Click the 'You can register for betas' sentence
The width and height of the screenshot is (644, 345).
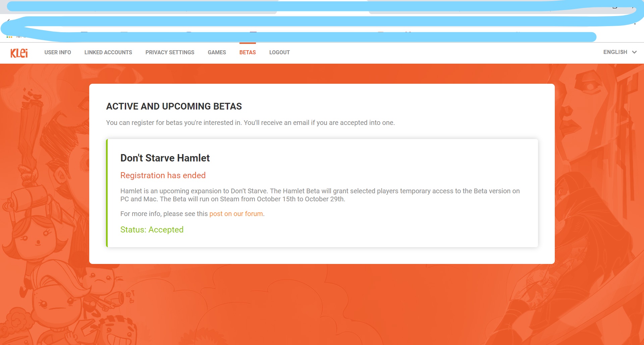(251, 123)
